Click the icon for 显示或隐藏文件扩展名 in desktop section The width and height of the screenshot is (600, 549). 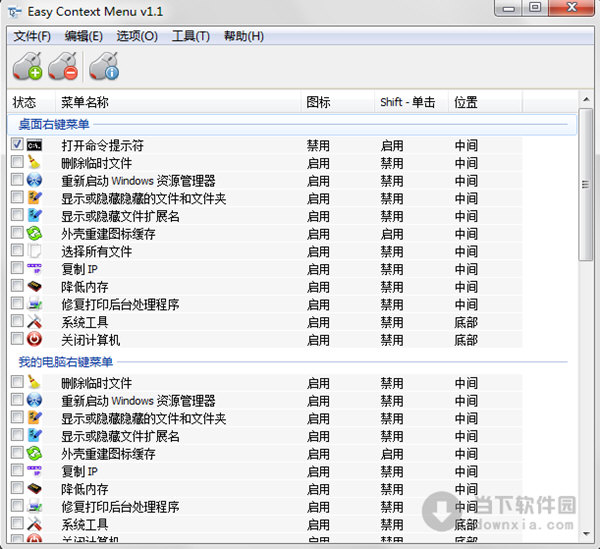(34, 215)
